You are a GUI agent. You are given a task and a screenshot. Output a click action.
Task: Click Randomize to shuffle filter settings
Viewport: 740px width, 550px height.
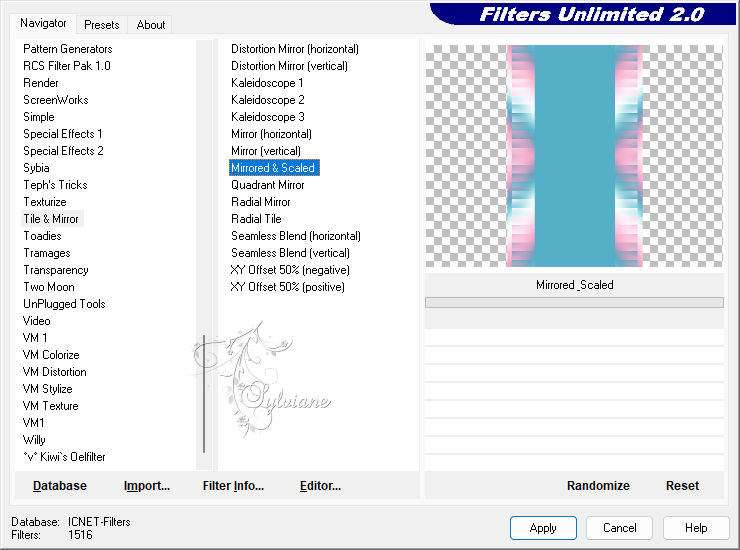pyautogui.click(x=598, y=485)
